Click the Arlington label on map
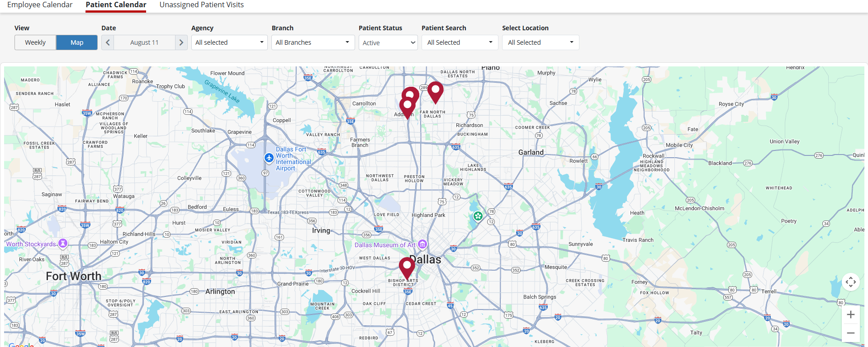868x347 pixels. click(x=220, y=291)
